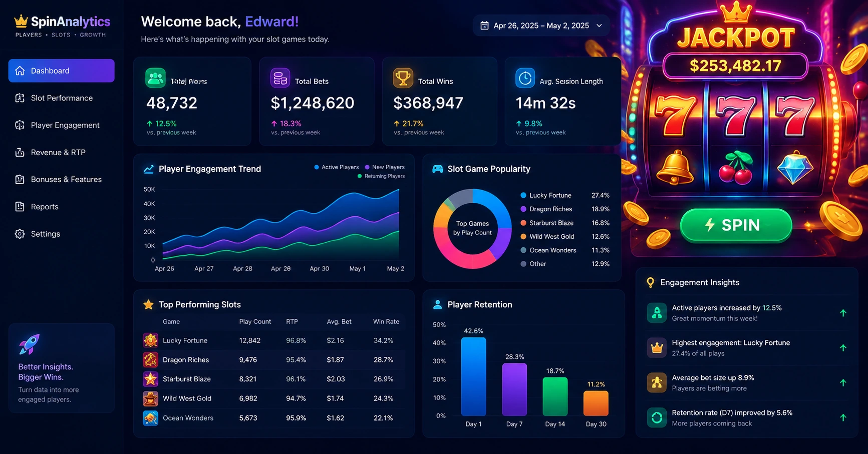Click the Player Engagement Trend chart icon

[x=149, y=169]
